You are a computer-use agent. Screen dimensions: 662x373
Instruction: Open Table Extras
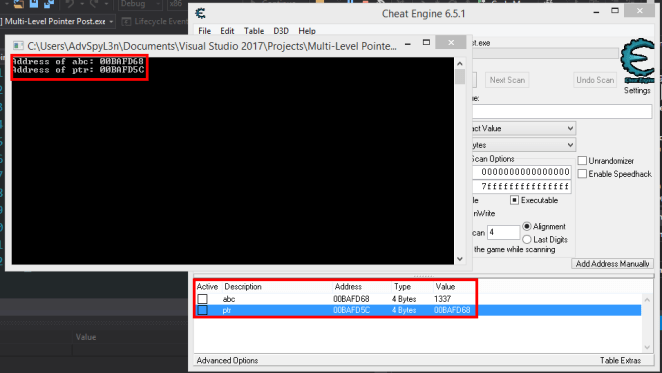(x=620, y=360)
